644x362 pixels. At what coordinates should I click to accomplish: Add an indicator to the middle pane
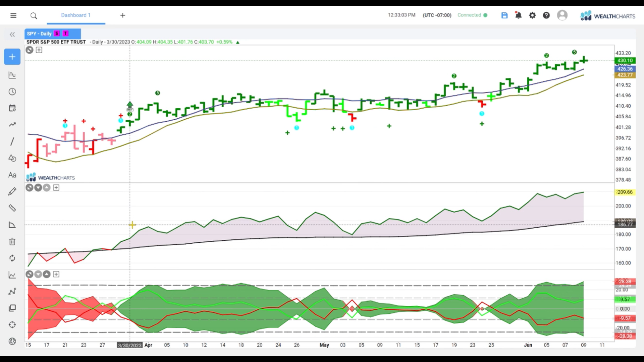click(56, 188)
